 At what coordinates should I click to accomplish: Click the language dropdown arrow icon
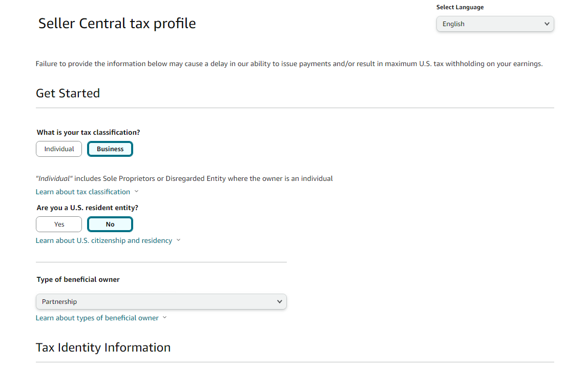point(547,24)
